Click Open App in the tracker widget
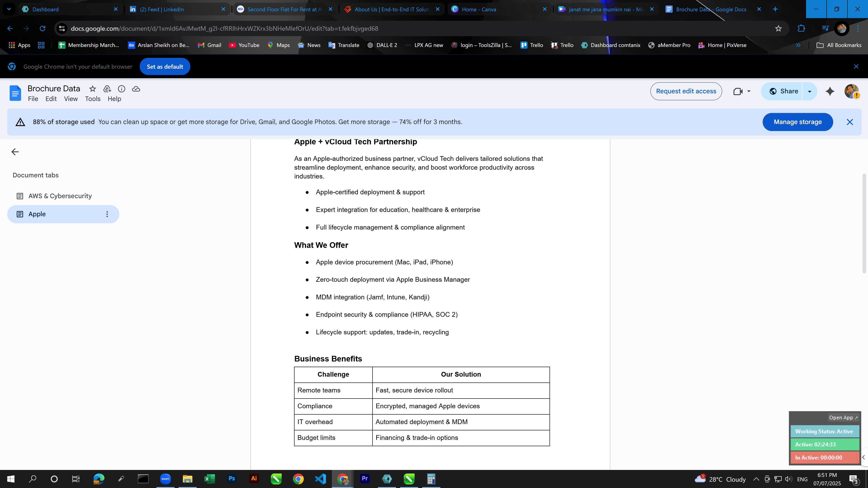868x488 pixels. coord(843,418)
